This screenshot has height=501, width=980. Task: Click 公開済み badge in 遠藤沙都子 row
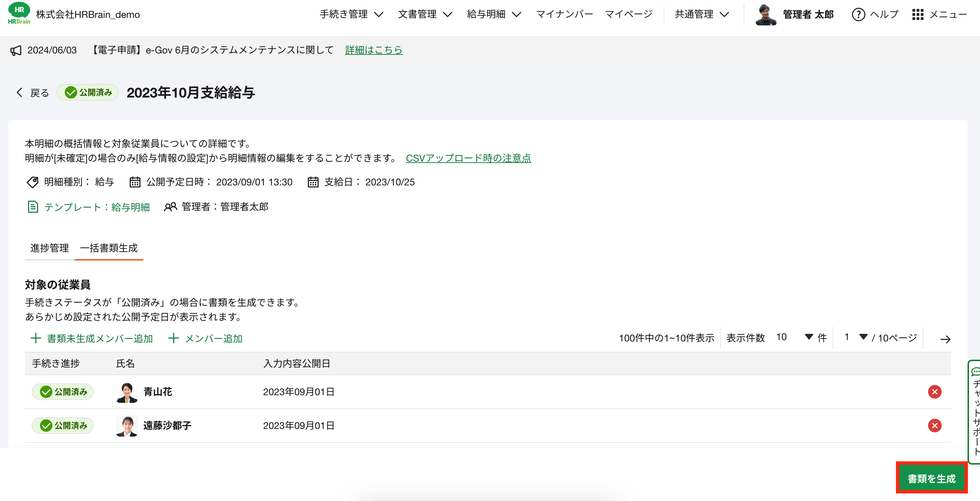[x=63, y=425]
